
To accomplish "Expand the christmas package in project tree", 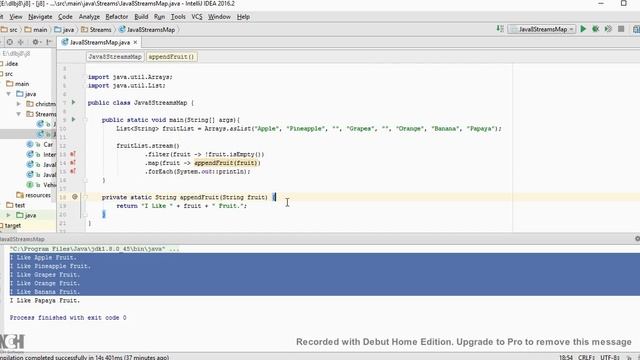I will click(x=18, y=104).
